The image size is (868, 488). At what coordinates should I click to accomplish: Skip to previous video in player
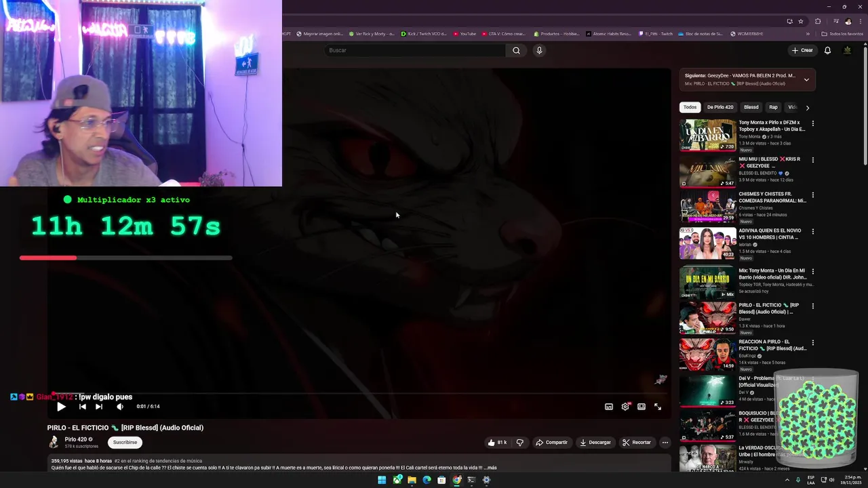coord(82,407)
